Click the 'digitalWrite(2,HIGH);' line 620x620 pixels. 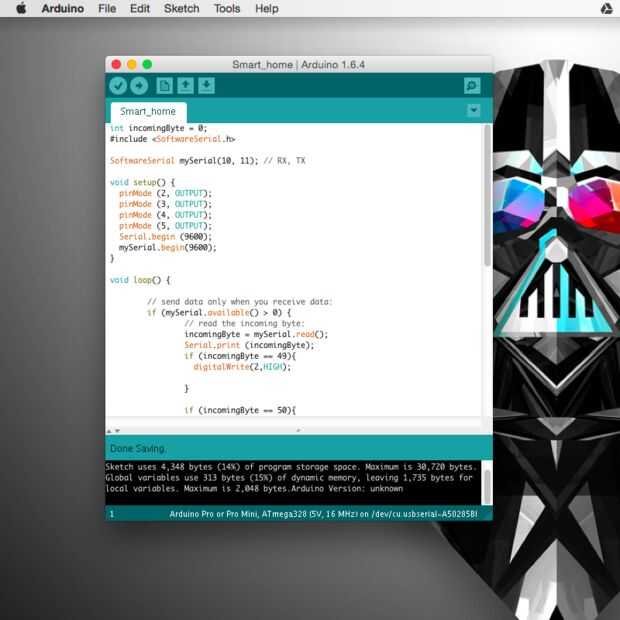[x=242, y=367]
